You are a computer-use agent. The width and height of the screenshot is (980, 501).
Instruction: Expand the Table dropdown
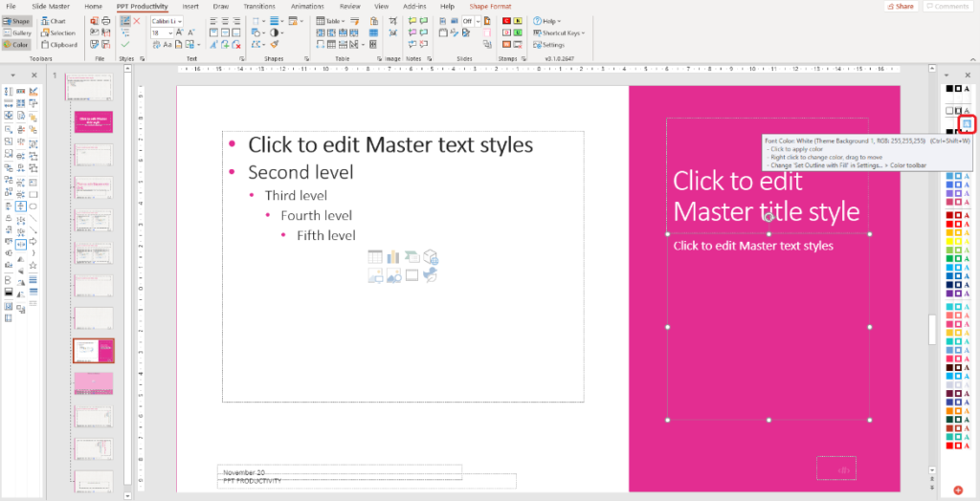[332, 21]
